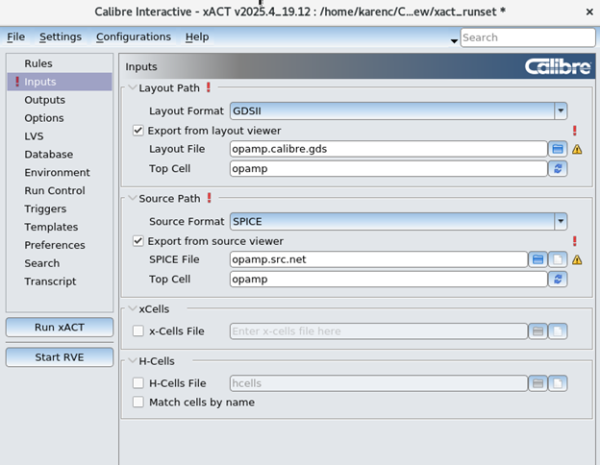Click error mark on Export from source viewer row

(x=574, y=241)
